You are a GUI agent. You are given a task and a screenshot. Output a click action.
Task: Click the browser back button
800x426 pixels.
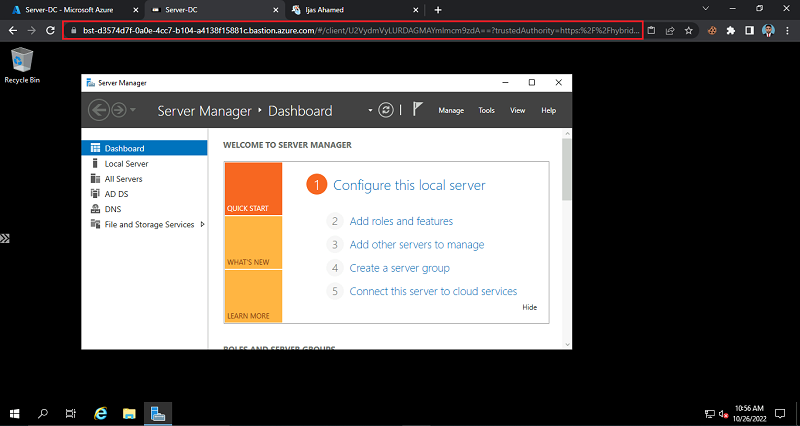(13, 31)
